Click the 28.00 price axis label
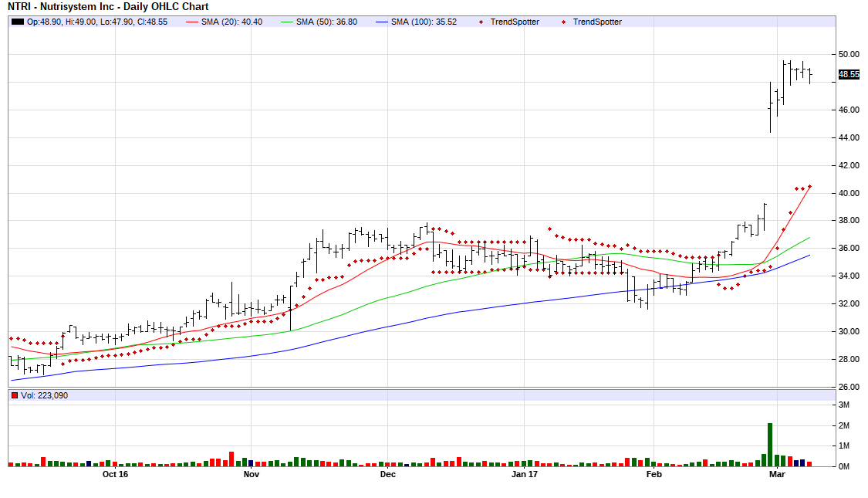The width and height of the screenshot is (868, 498). 849,359
